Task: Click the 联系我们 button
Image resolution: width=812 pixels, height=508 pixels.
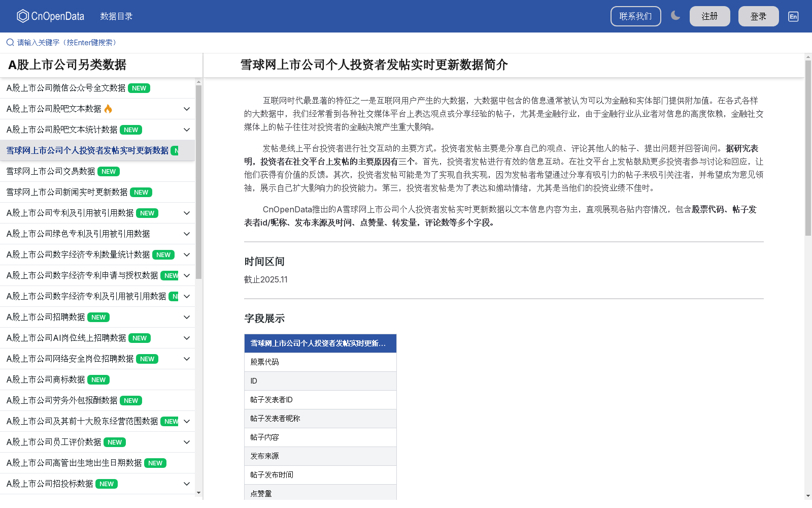Action: 635,16
